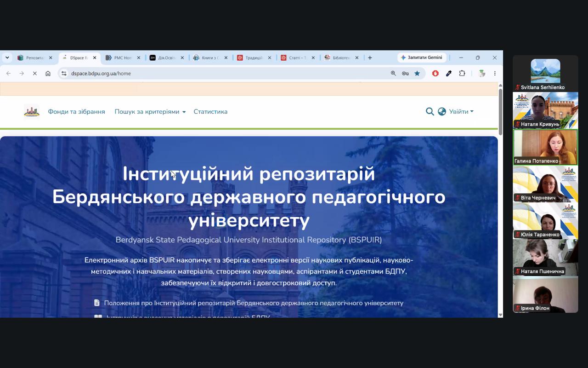This screenshot has width=588, height=368.
Task: Open the tab search chevron dropdown
Action: click(7, 57)
